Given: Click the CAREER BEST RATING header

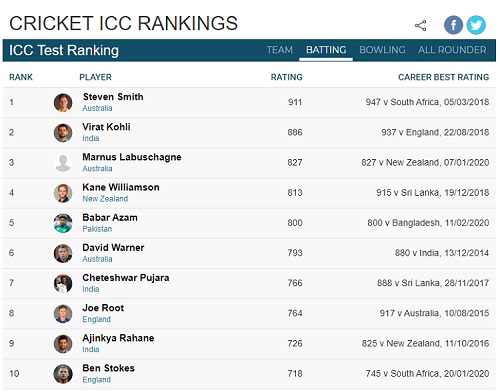Looking at the screenshot, I should click(x=443, y=77).
